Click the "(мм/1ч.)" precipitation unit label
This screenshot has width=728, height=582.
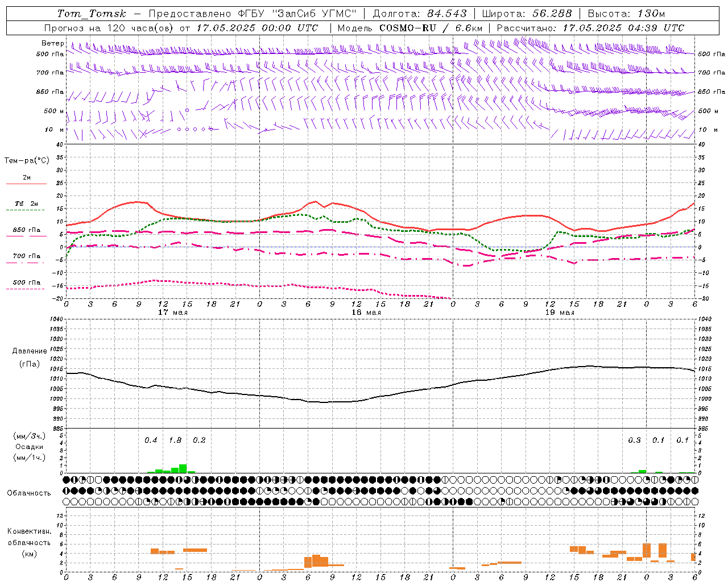coord(30,458)
